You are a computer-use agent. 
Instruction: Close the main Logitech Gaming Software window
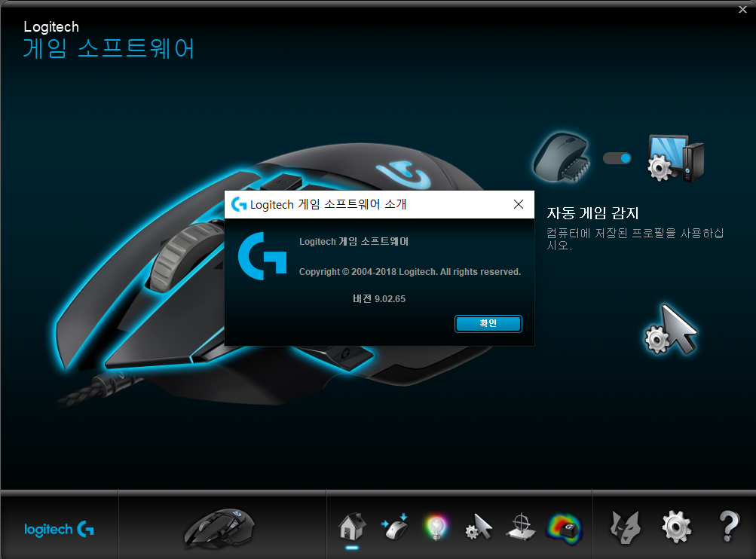[x=742, y=9]
